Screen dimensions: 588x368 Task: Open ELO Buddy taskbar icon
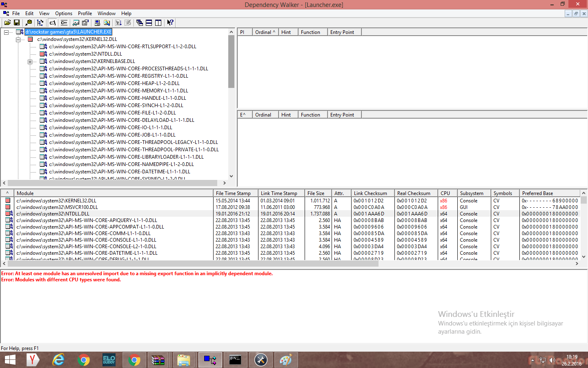(109, 360)
